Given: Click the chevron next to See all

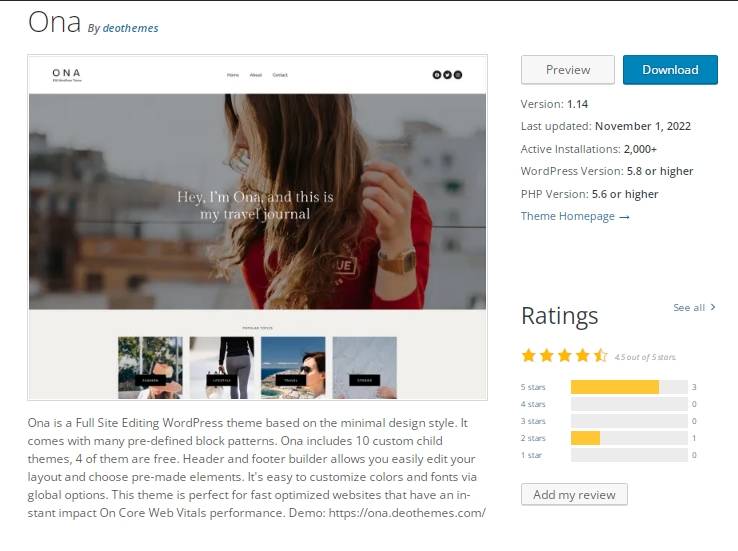Looking at the screenshot, I should [x=713, y=307].
